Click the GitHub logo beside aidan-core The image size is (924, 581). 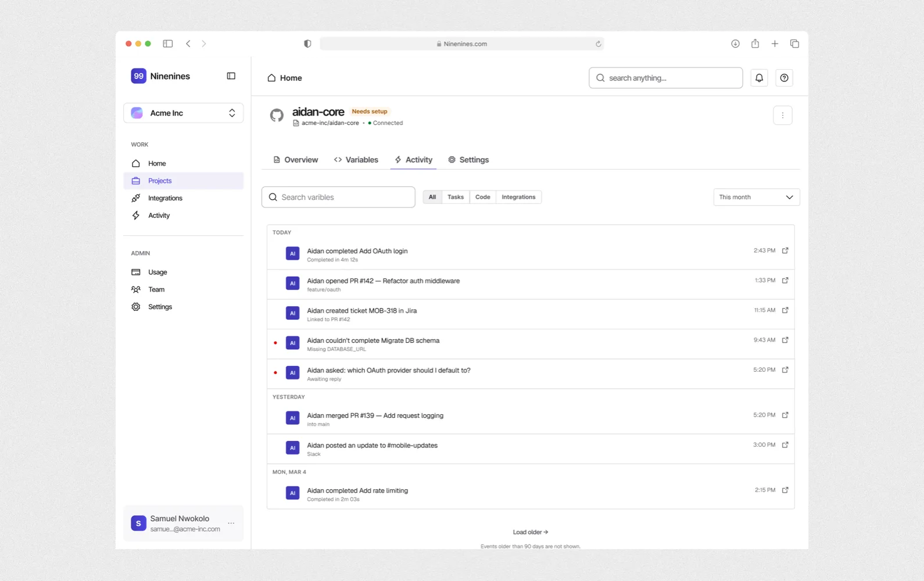pyautogui.click(x=277, y=115)
